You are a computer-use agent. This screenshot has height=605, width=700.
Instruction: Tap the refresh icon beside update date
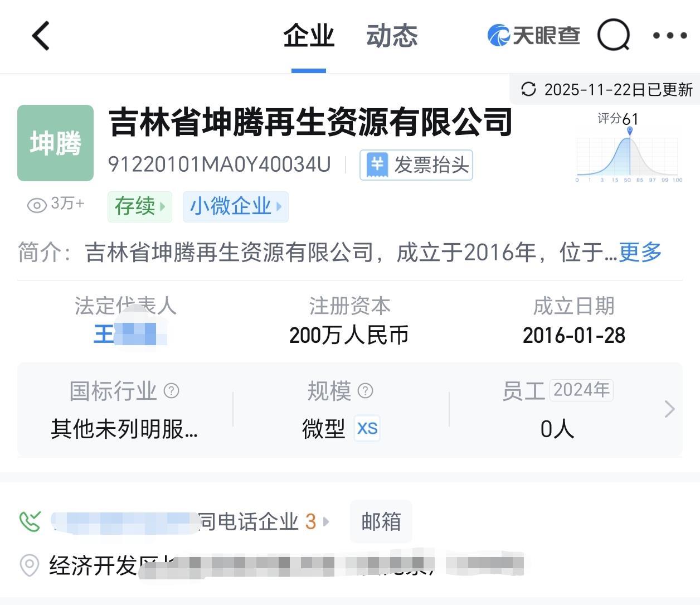point(528,89)
